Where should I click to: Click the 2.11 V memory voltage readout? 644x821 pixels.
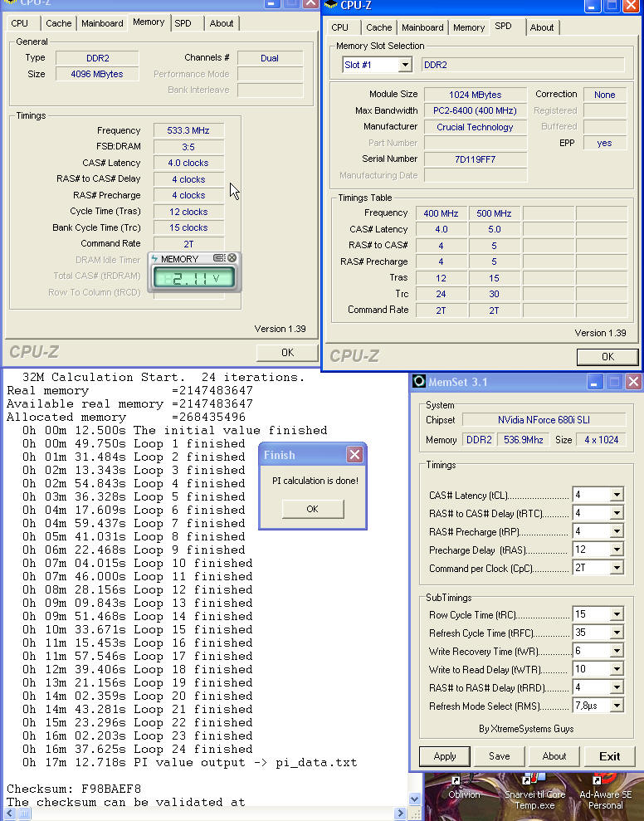[x=193, y=278]
